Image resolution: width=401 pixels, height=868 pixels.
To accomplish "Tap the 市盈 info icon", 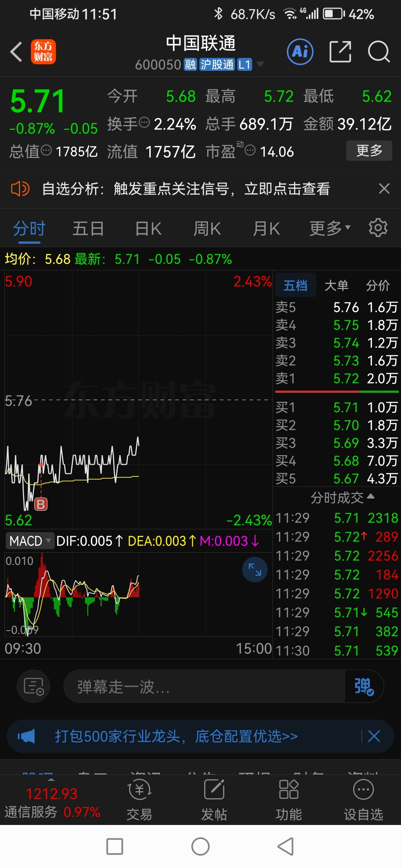I will tap(250, 150).
